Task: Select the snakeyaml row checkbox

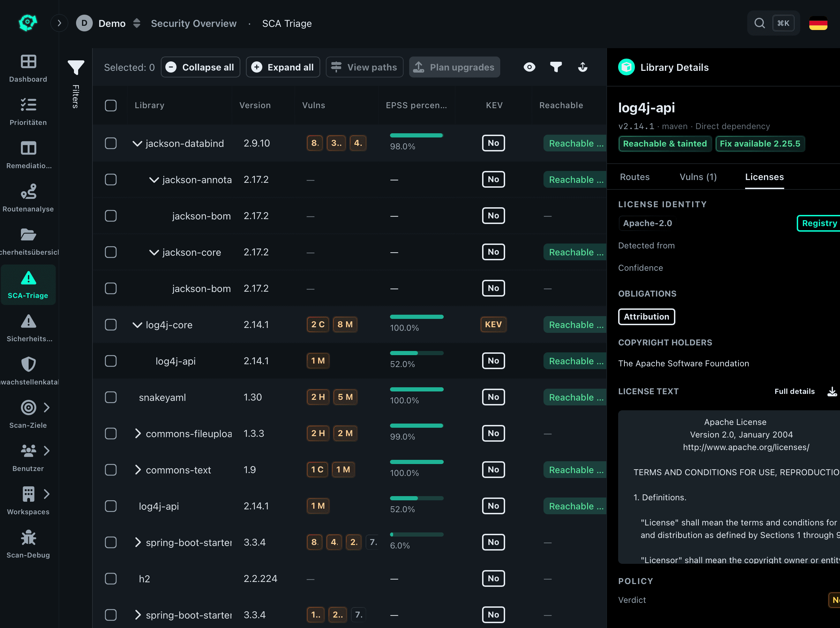Action: pos(111,397)
